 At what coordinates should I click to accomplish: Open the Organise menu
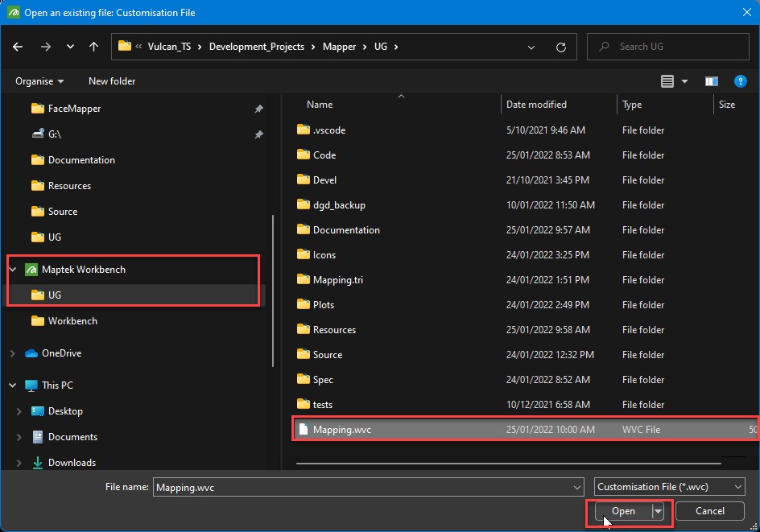[39, 81]
